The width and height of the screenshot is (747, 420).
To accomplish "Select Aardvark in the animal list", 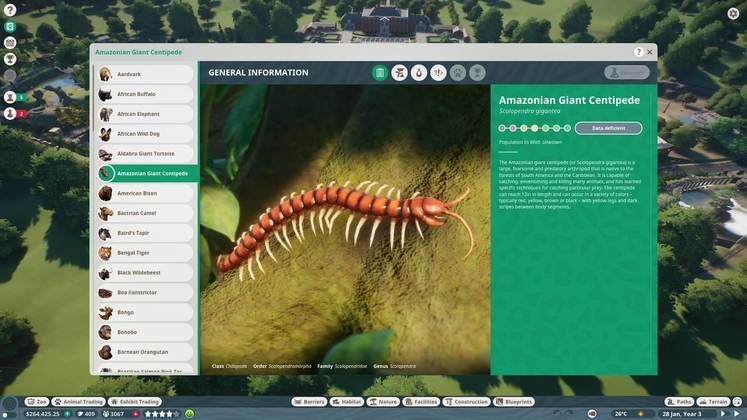I will coord(145,74).
